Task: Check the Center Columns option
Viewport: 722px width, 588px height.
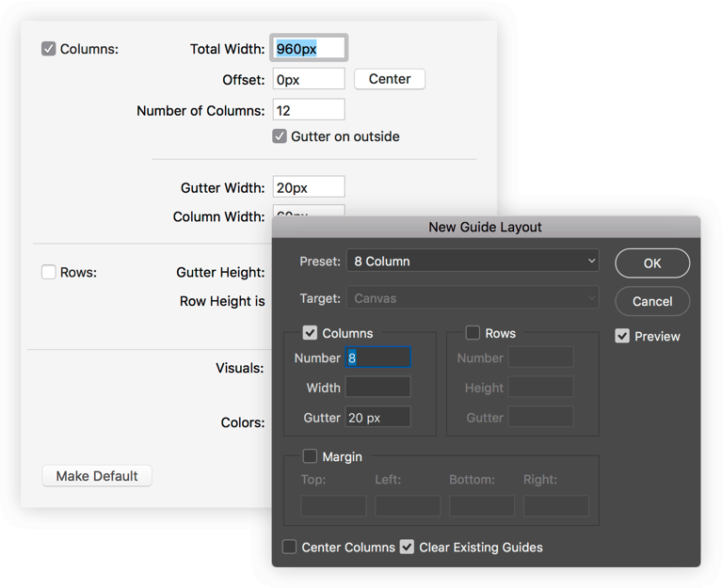Action: (290, 547)
